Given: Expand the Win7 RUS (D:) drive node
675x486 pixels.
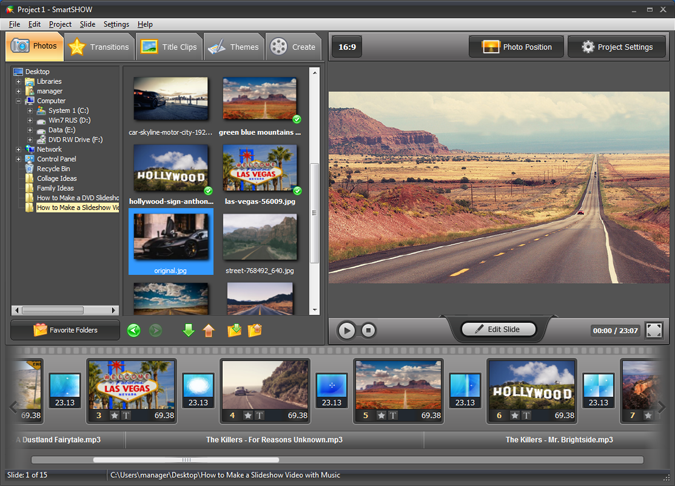Looking at the screenshot, I should point(30,120).
